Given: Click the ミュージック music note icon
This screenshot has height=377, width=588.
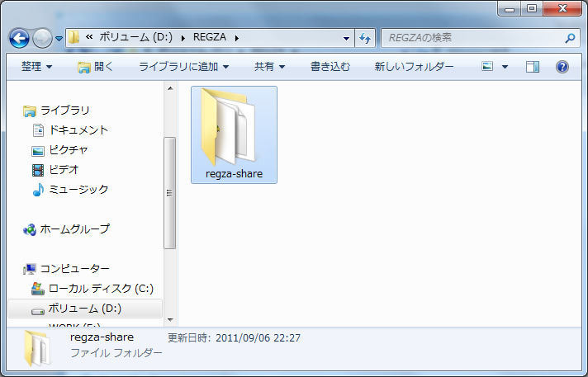Looking at the screenshot, I should pos(38,190).
